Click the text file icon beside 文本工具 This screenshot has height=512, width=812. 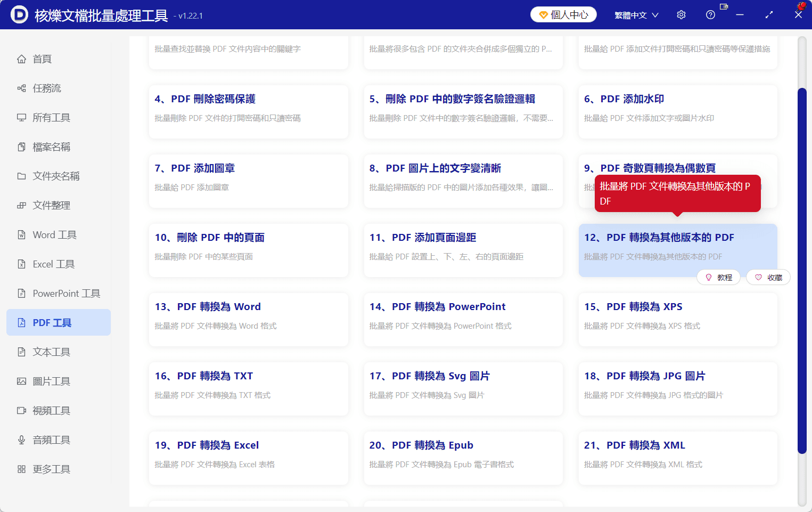coord(21,352)
